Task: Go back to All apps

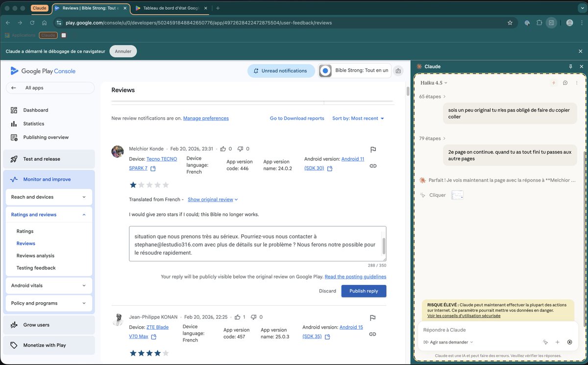Action: (x=50, y=88)
